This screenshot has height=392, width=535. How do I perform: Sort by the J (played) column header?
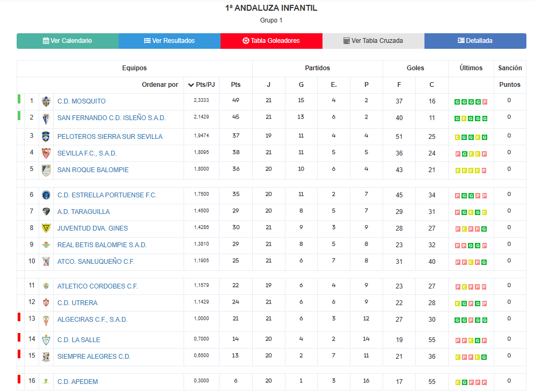pos(268,85)
